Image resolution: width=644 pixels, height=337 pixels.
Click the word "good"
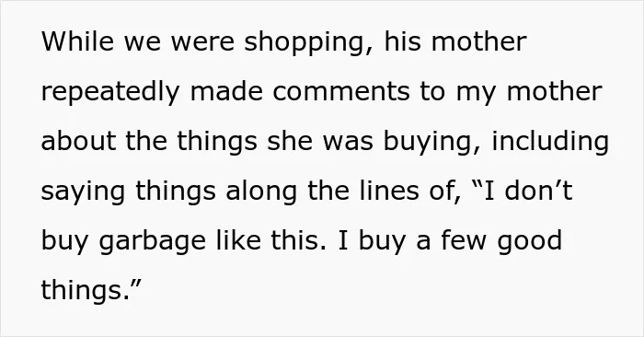click(x=529, y=242)
